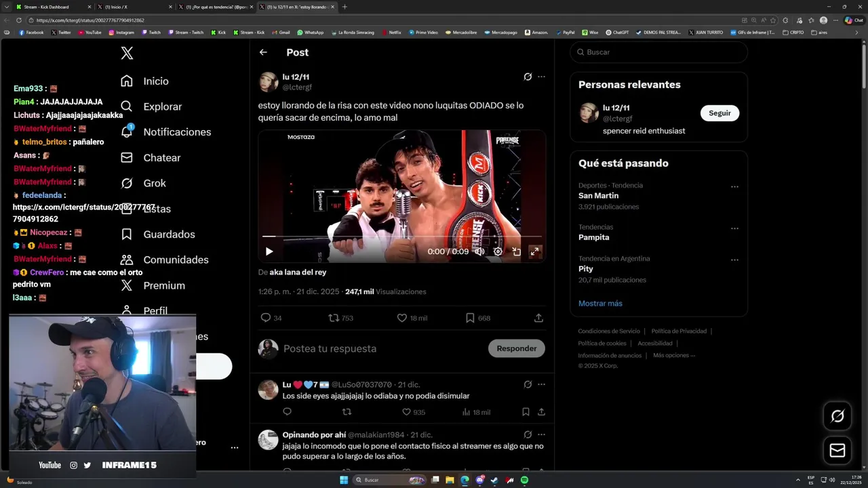Open options for San Martin trend
This screenshot has width=868, height=488.
(x=734, y=186)
